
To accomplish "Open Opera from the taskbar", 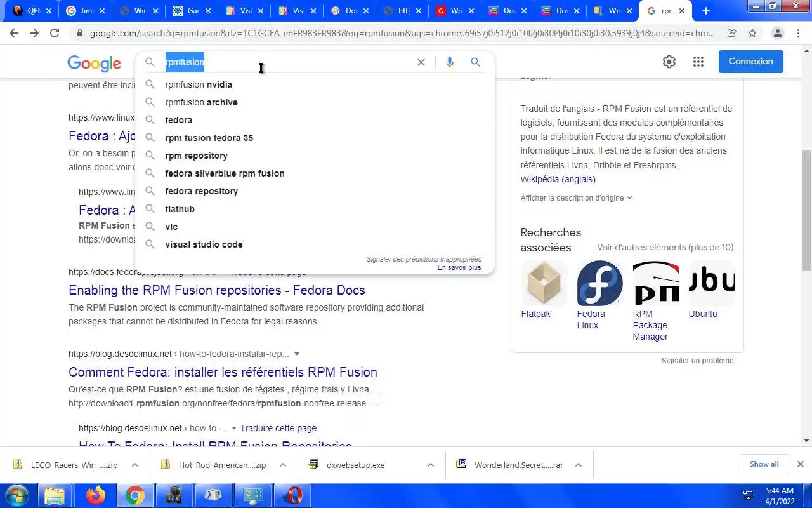I will click(292, 495).
